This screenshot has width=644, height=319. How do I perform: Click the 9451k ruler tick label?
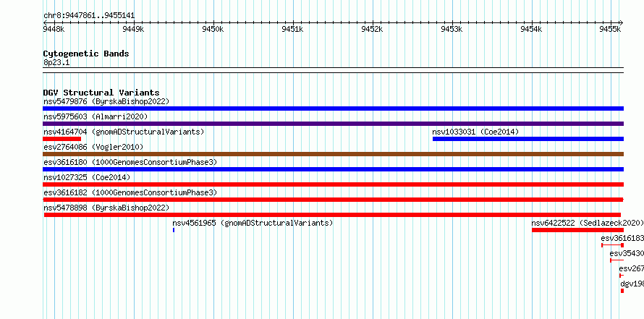(x=293, y=29)
